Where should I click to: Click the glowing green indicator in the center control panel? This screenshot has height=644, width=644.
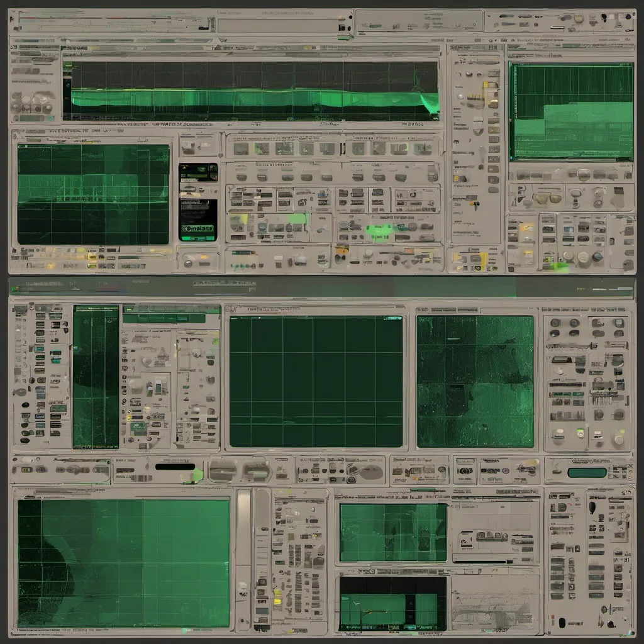pos(379,231)
